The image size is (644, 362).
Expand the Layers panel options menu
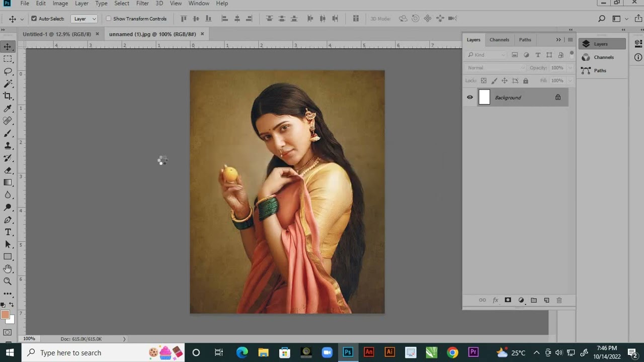pos(570,40)
